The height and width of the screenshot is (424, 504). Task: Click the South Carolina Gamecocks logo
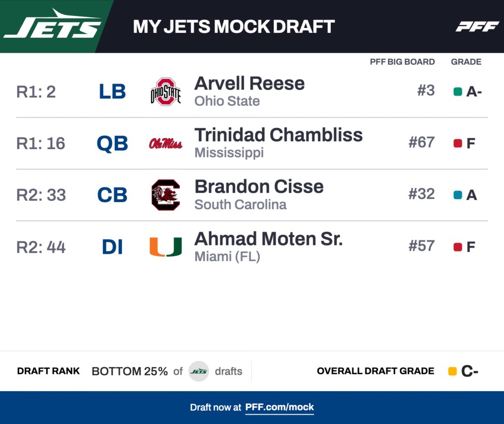[165, 195]
